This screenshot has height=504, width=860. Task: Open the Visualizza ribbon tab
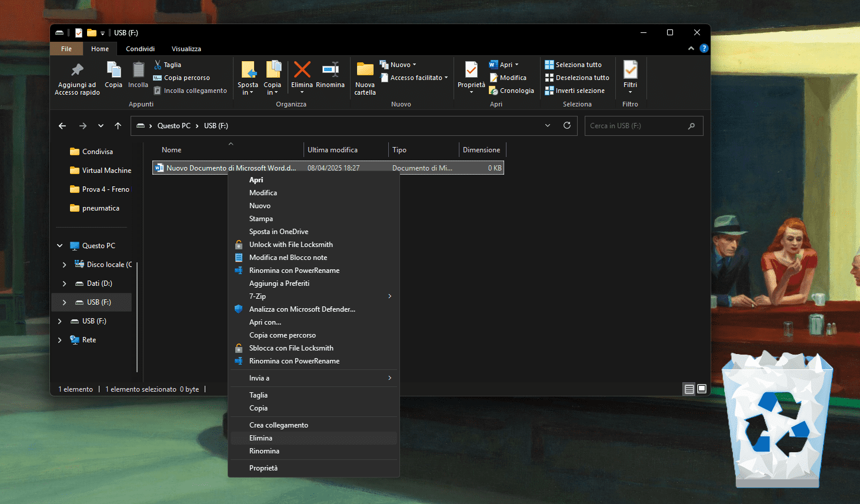[186, 49]
